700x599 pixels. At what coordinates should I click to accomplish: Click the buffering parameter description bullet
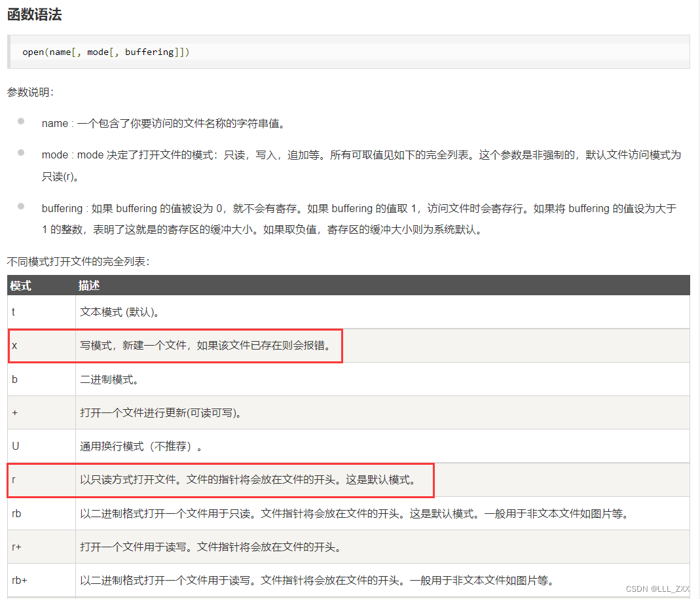[x=359, y=219]
